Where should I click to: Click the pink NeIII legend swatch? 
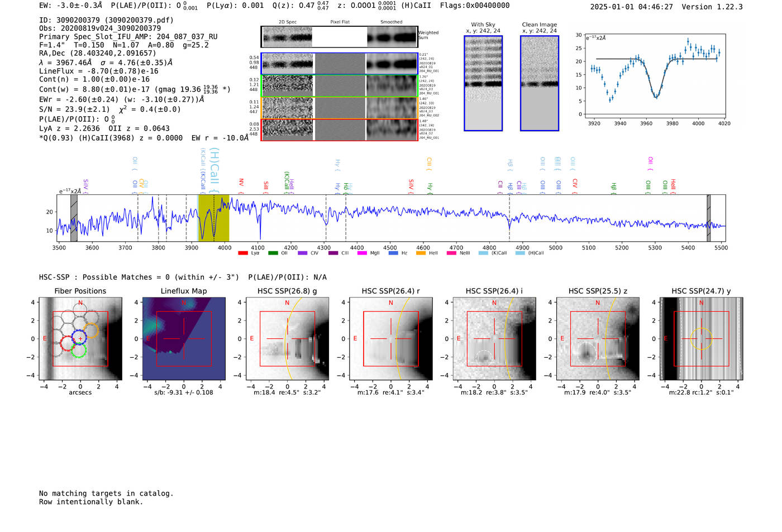tap(451, 253)
